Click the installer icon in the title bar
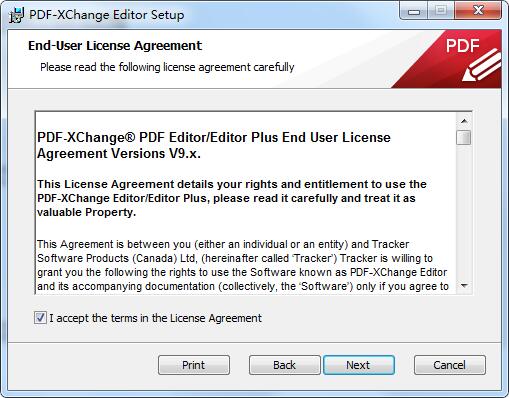 (x=16, y=15)
